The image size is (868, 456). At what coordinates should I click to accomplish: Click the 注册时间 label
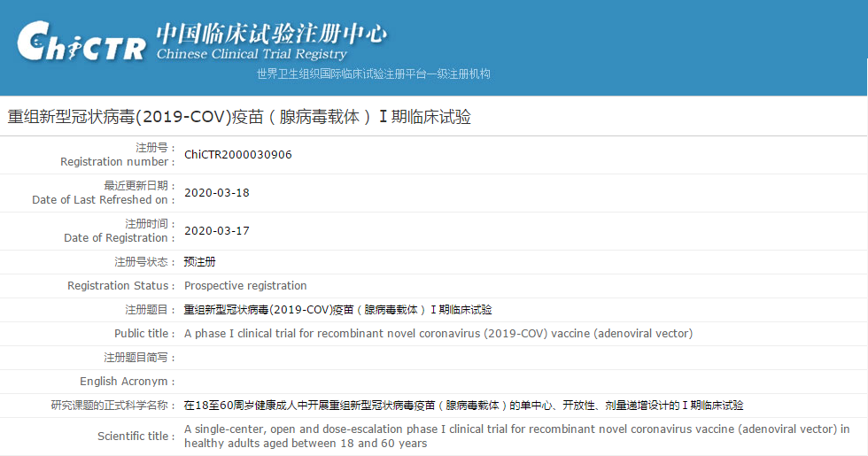[x=150, y=223]
